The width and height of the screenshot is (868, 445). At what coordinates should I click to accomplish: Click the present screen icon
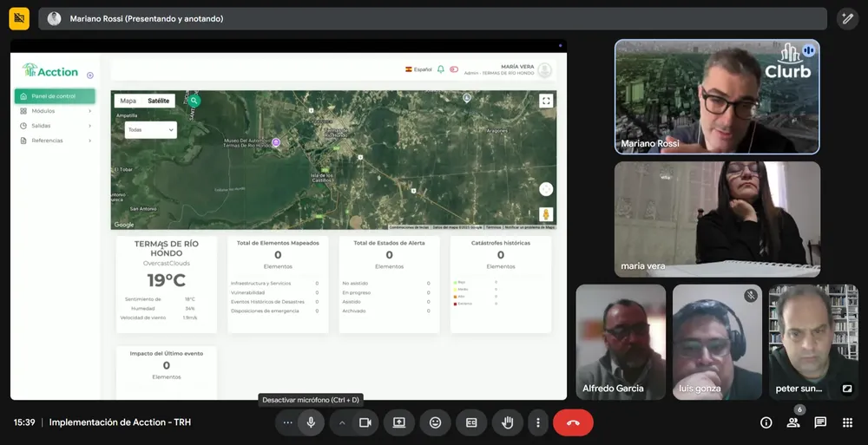[399, 422]
